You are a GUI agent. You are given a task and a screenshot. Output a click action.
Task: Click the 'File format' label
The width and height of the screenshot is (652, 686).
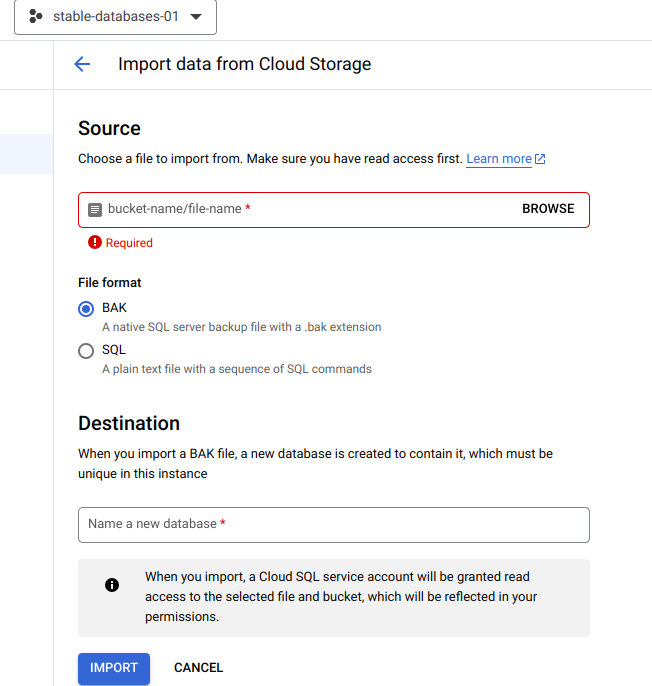[110, 283]
